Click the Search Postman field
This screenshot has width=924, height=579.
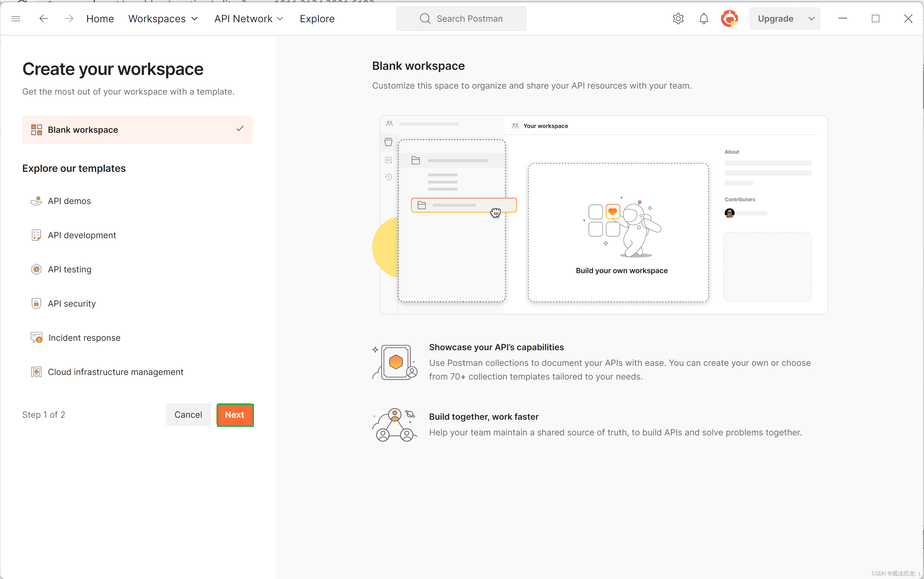tap(461, 19)
